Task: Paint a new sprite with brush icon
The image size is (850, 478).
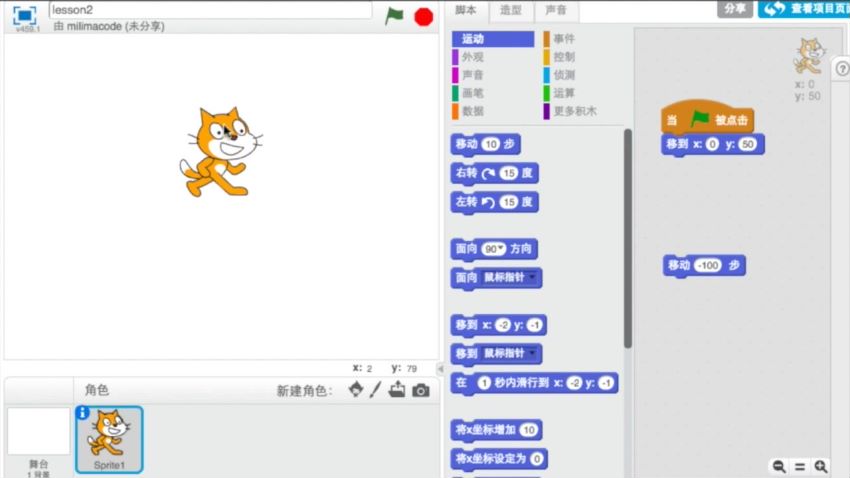Action: (x=375, y=390)
